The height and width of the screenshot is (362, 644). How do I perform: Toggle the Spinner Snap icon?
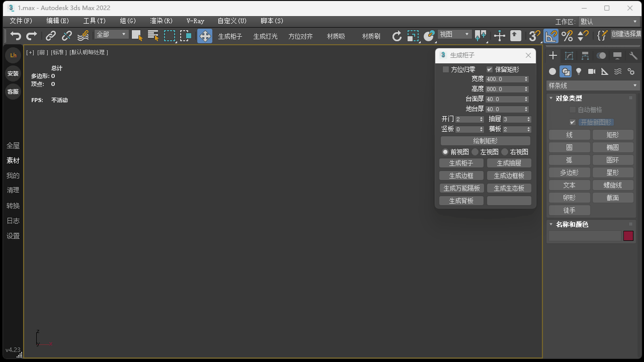(583, 36)
